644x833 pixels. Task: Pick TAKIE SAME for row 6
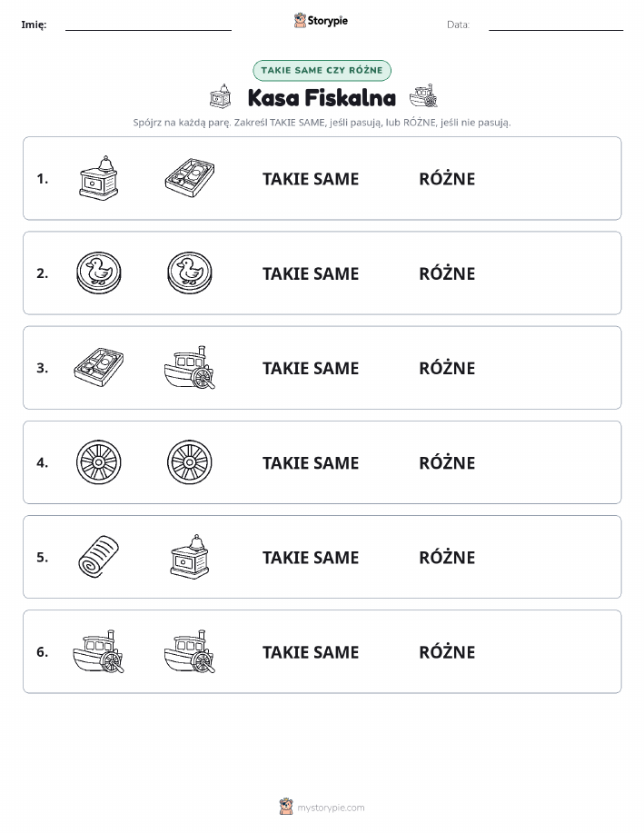coord(311,652)
